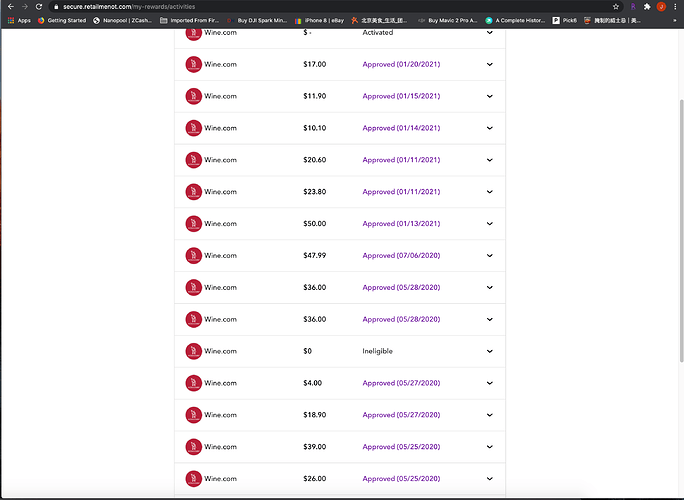Click the Wine.com logo on $26.00 row
684x500 pixels.
click(193, 479)
